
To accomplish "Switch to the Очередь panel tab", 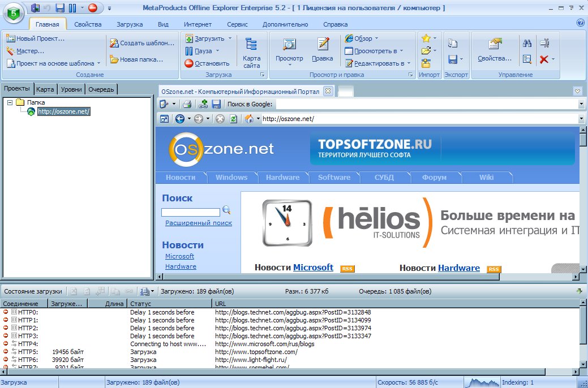I will 101,89.
